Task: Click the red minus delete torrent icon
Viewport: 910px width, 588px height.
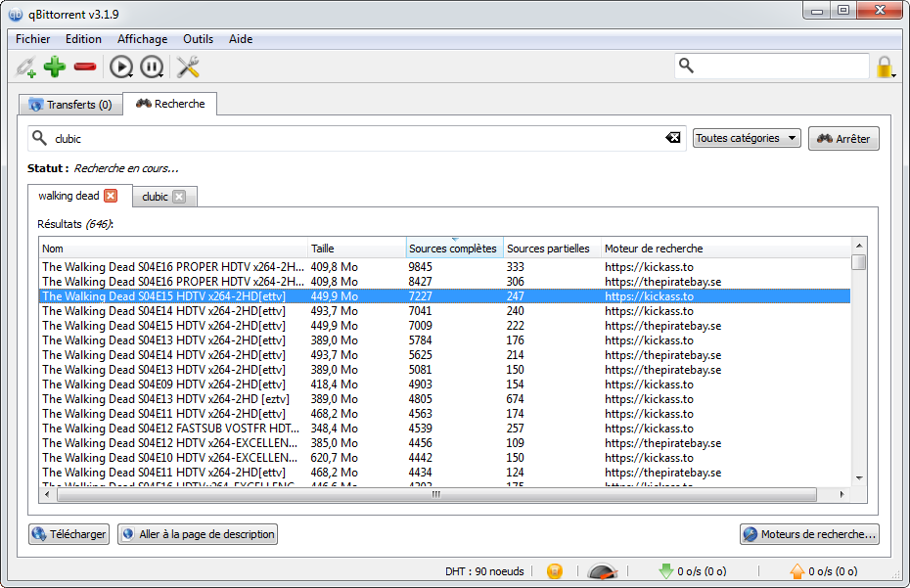Action: click(x=85, y=67)
